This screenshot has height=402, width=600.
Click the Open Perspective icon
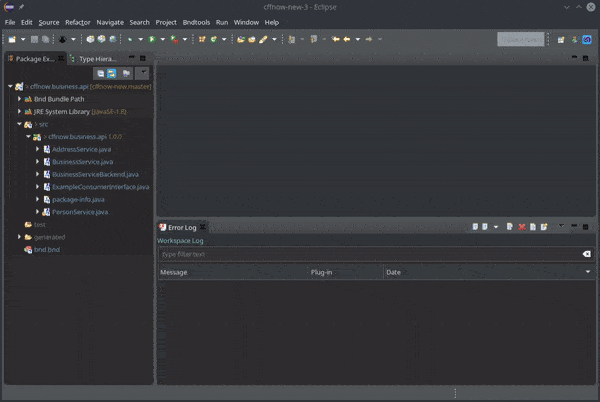coord(561,39)
